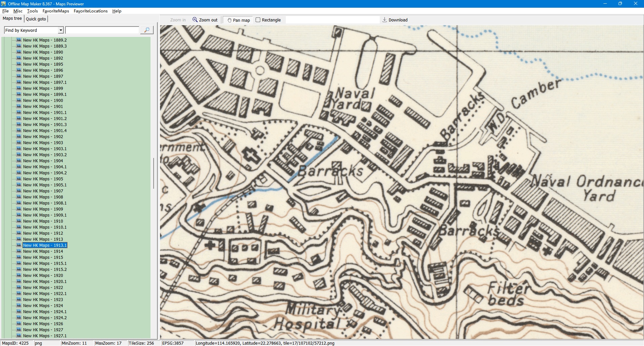The image size is (644, 346).
Task: Switch to the Quick goto tab
Action: pos(36,19)
